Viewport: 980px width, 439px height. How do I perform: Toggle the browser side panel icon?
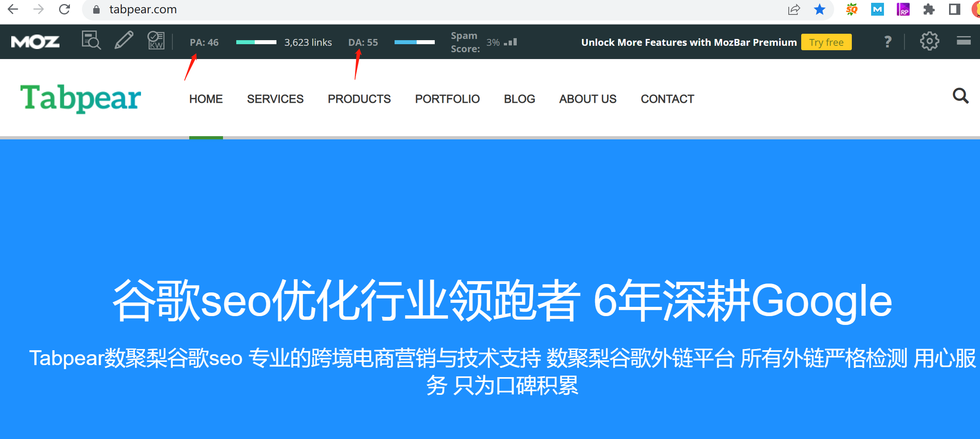(x=955, y=9)
